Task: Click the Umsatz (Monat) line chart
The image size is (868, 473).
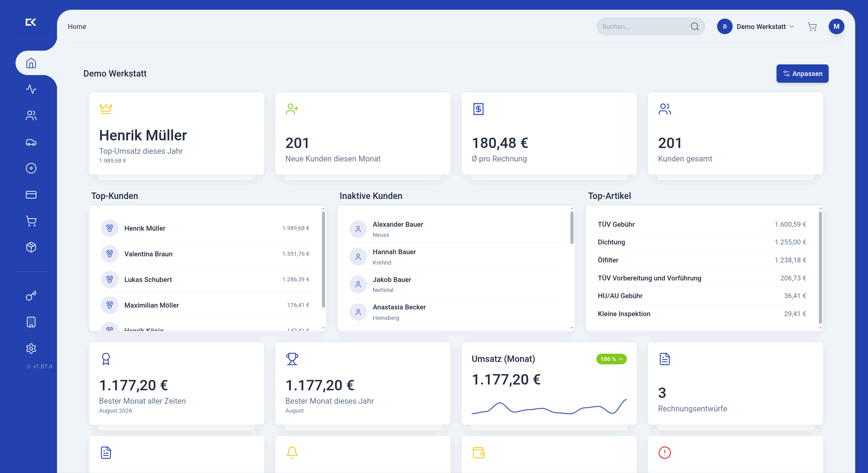Action: click(549, 407)
